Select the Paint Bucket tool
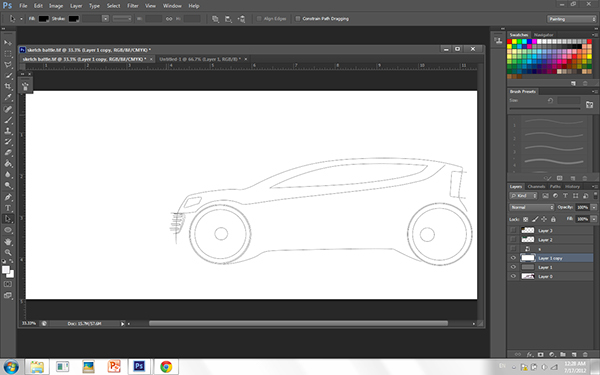Screen dimensions: 600x375 click(8, 164)
